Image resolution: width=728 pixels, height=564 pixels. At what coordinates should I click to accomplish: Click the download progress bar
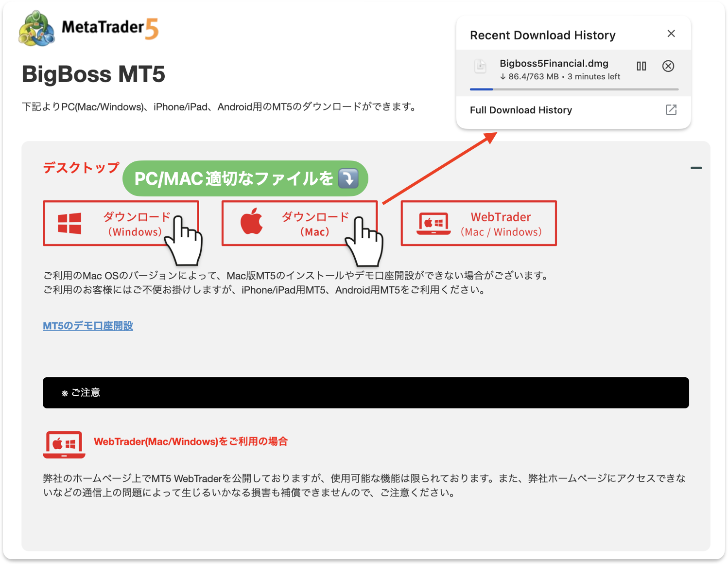574,89
